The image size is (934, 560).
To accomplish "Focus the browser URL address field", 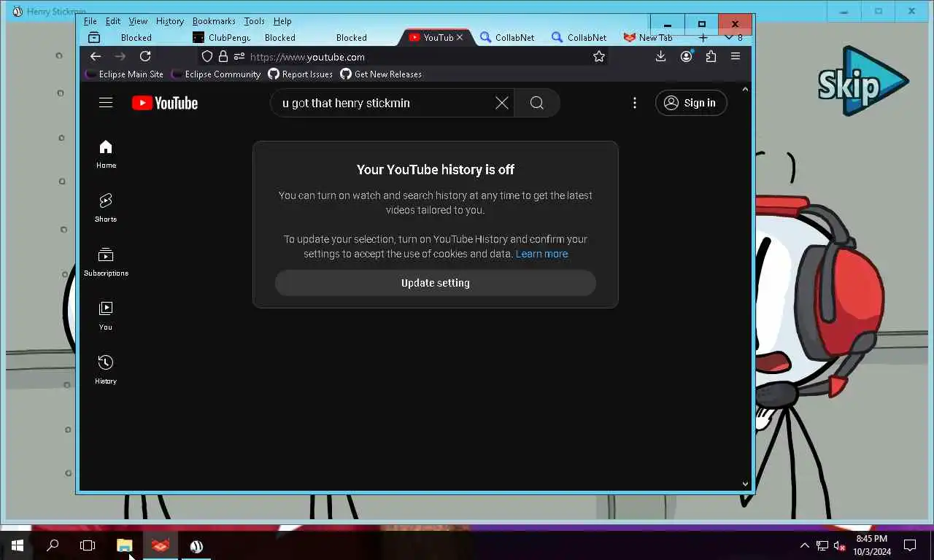I will click(x=416, y=56).
